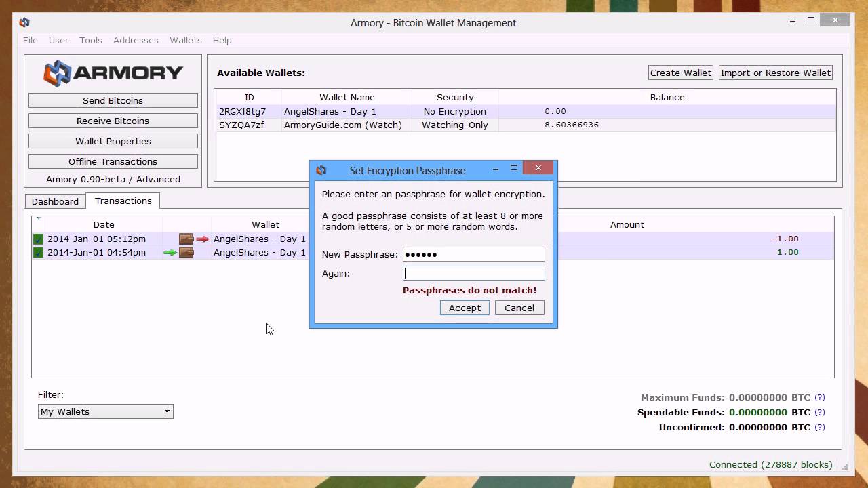Click wallet icon on 05:12pm transaction row
Image resolution: width=868 pixels, height=488 pixels.
click(186, 239)
